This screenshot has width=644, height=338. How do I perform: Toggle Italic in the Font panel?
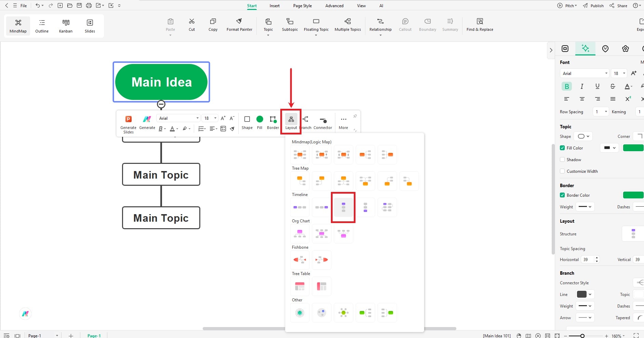click(582, 87)
